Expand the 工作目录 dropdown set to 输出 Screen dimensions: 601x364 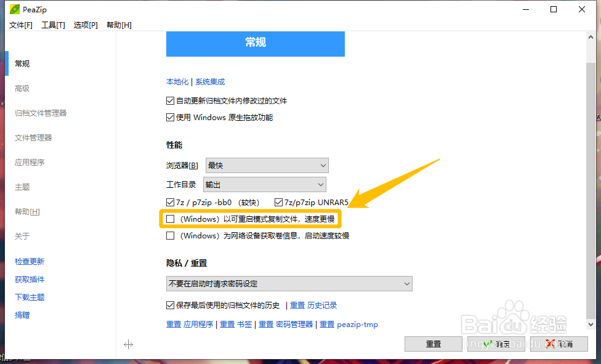click(x=265, y=185)
